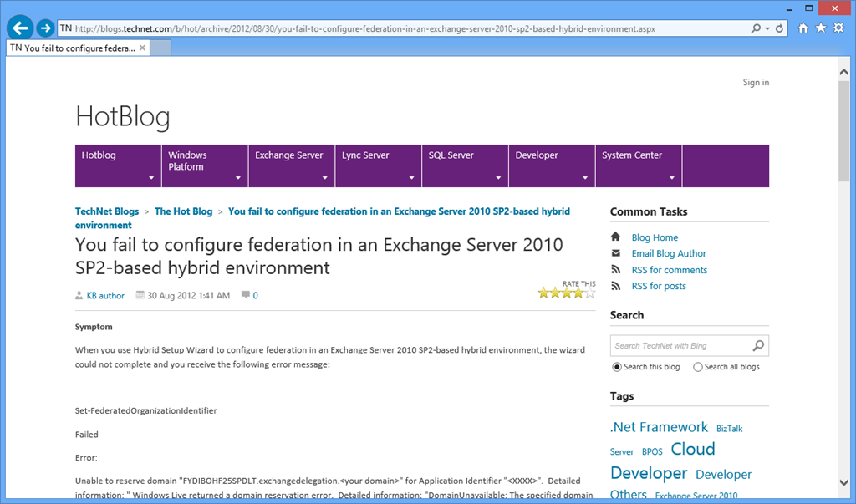
Task: Click the page scrollbar down arrow
Action: [843, 483]
